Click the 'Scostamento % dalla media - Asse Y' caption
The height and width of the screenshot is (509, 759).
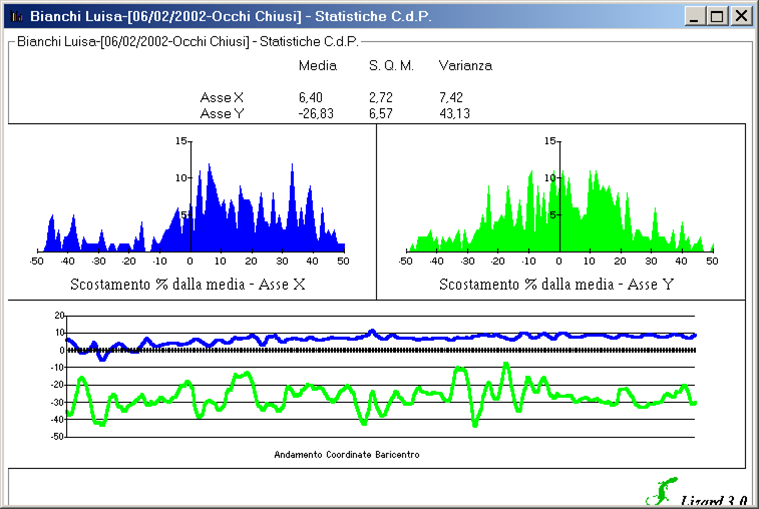click(557, 285)
